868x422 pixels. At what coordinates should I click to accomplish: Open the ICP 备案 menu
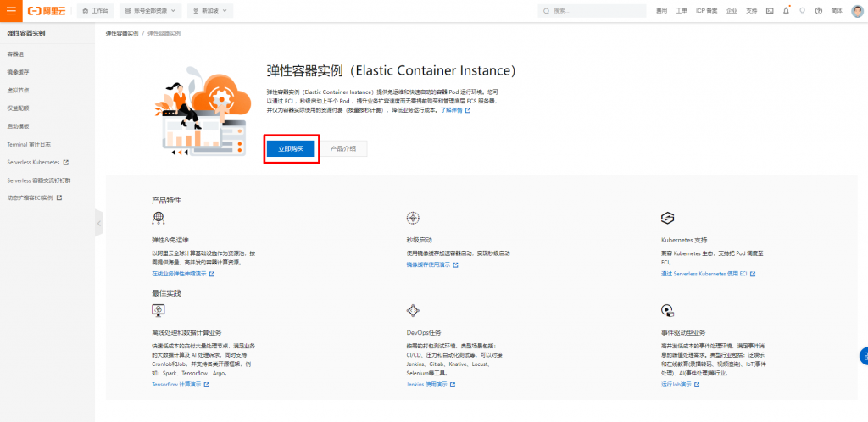coord(706,11)
